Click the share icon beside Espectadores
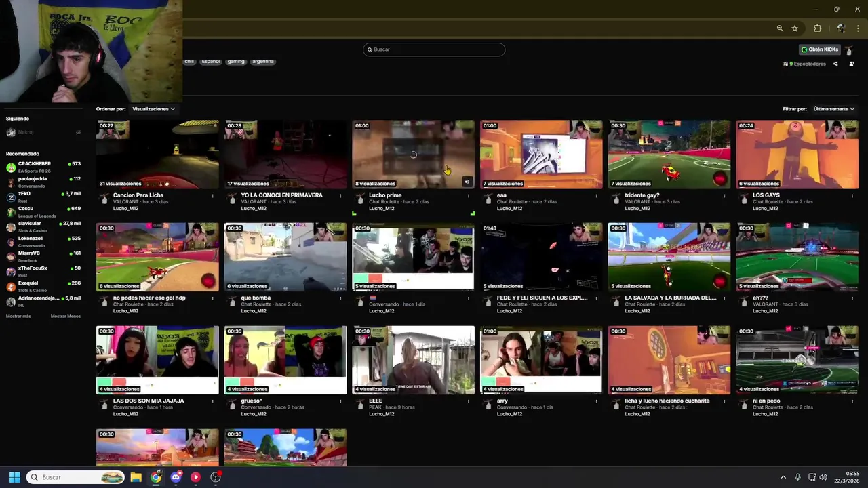Viewport: 868px width, 488px height. [835, 64]
